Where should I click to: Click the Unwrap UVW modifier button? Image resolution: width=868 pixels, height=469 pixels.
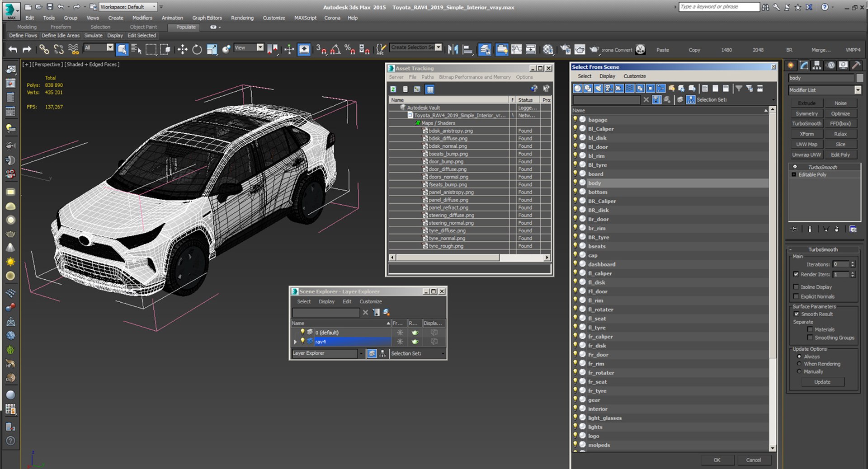(807, 155)
